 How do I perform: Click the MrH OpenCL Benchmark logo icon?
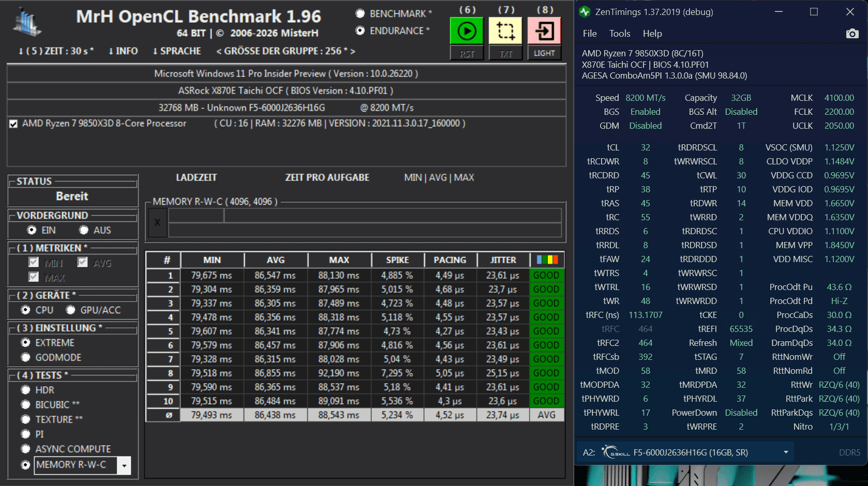pos(27,23)
